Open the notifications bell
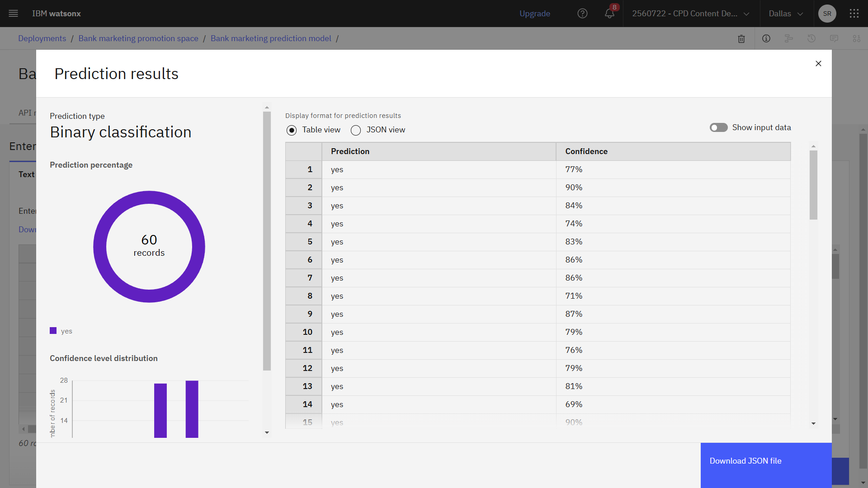Image resolution: width=868 pixels, height=488 pixels. [x=609, y=14]
